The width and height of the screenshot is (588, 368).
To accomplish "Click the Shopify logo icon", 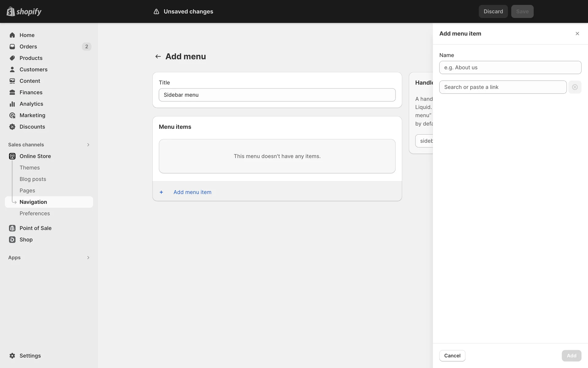I will point(11,11).
